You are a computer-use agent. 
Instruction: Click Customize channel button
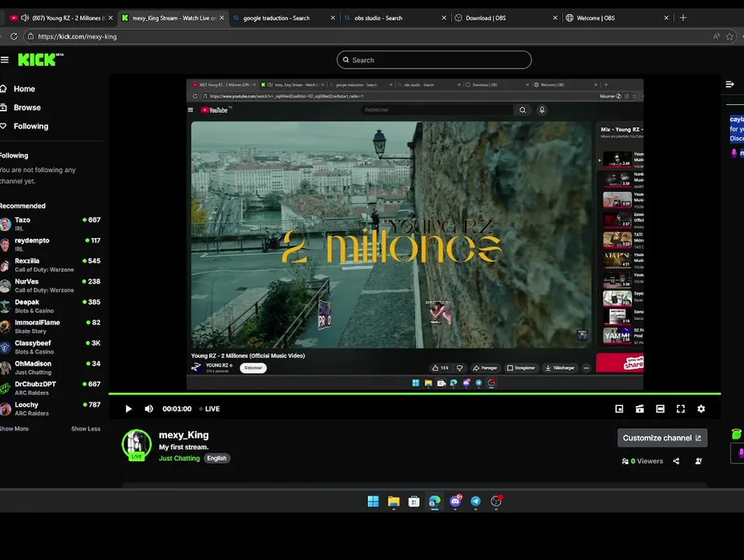[662, 438]
